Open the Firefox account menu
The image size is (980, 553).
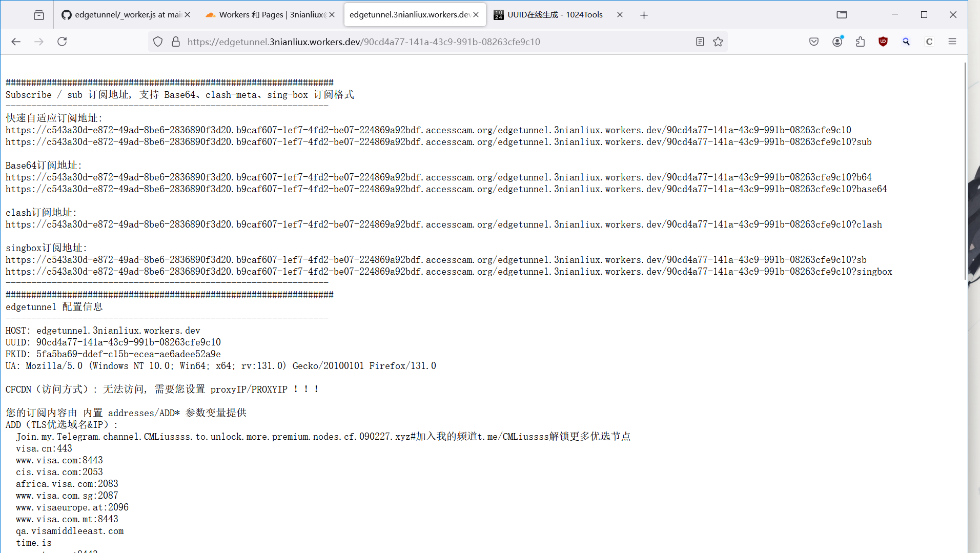pyautogui.click(x=838, y=42)
